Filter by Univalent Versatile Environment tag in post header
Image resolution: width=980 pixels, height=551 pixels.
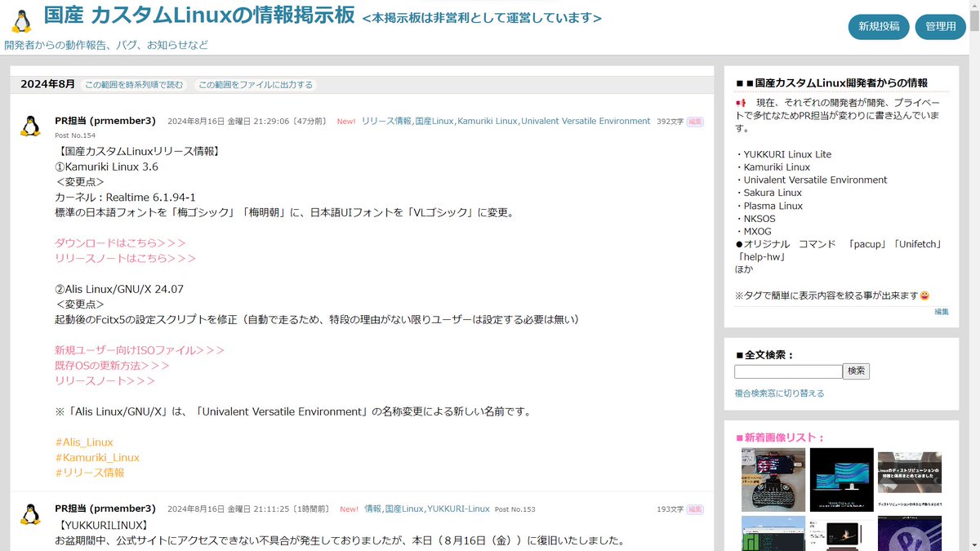[x=586, y=121]
